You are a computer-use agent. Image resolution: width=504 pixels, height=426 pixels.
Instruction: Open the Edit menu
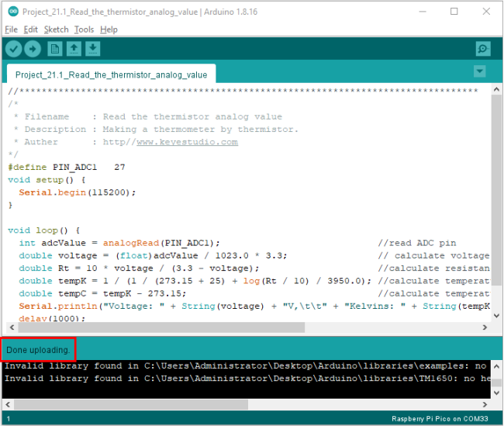pyautogui.click(x=30, y=29)
